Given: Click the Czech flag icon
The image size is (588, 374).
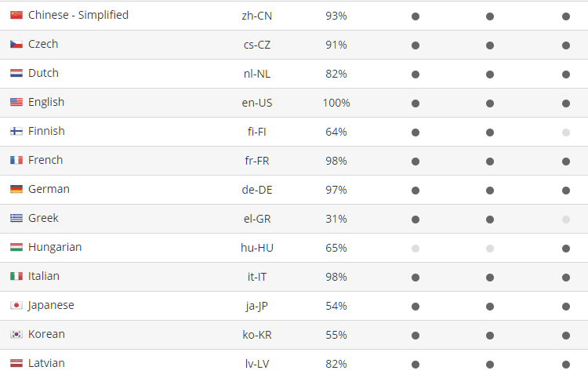Looking at the screenshot, I should (x=16, y=44).
